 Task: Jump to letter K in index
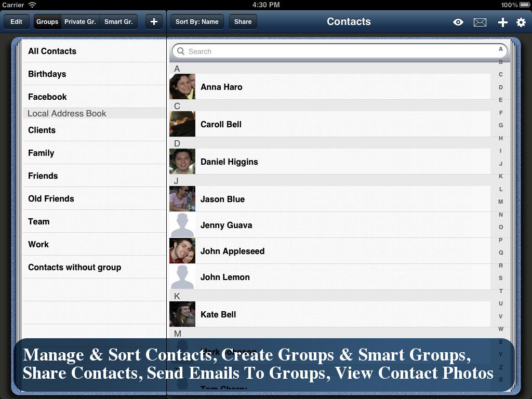click(x=500, y=176)
